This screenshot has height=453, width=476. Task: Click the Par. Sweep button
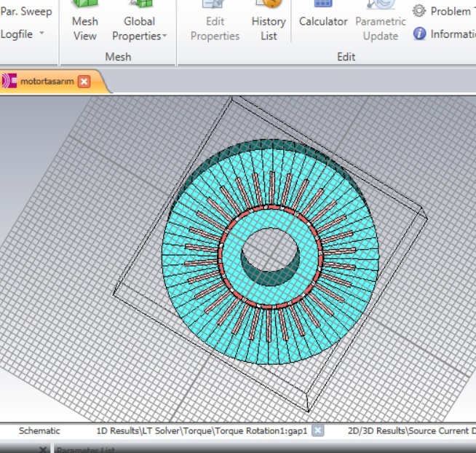26,12
